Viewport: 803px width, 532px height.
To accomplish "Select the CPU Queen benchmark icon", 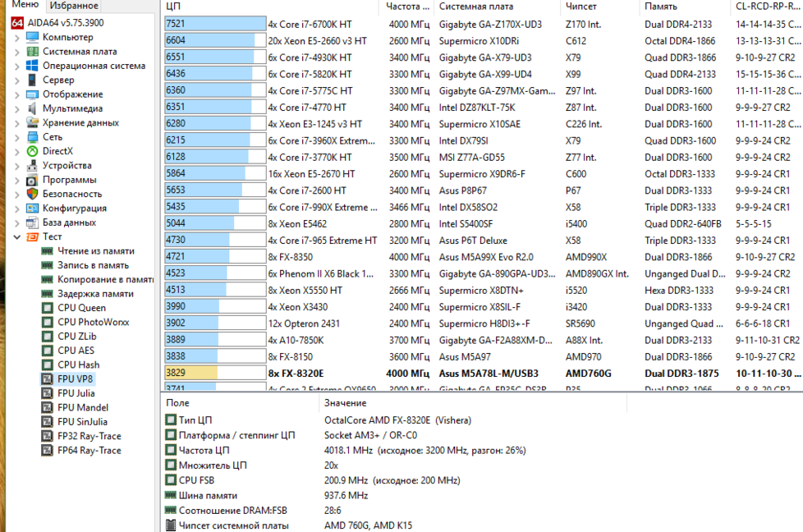I will click(x=48, y=308).
